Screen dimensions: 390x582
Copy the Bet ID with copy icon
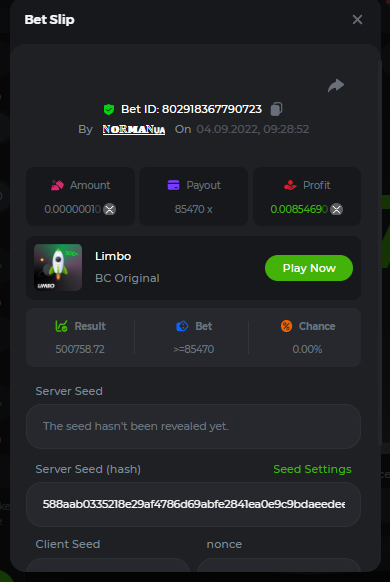click(x=276, y=109)
